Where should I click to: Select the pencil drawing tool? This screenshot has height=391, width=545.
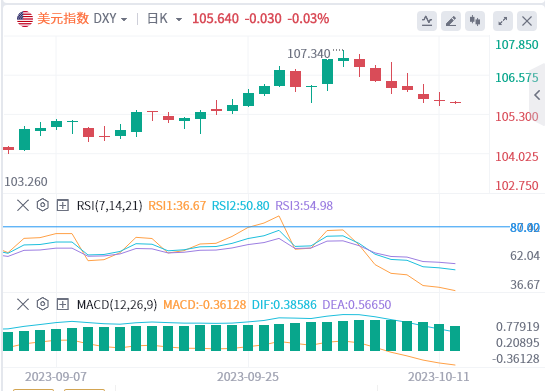coord(451,21)
